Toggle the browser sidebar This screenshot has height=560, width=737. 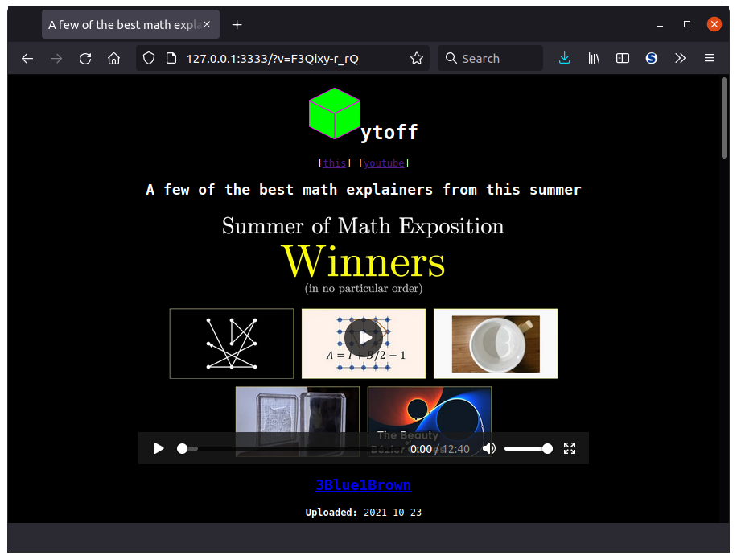(623, 58)
